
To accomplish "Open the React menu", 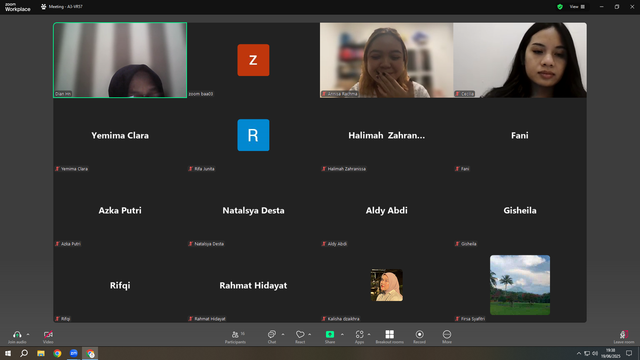I will (x=300, y=337).
